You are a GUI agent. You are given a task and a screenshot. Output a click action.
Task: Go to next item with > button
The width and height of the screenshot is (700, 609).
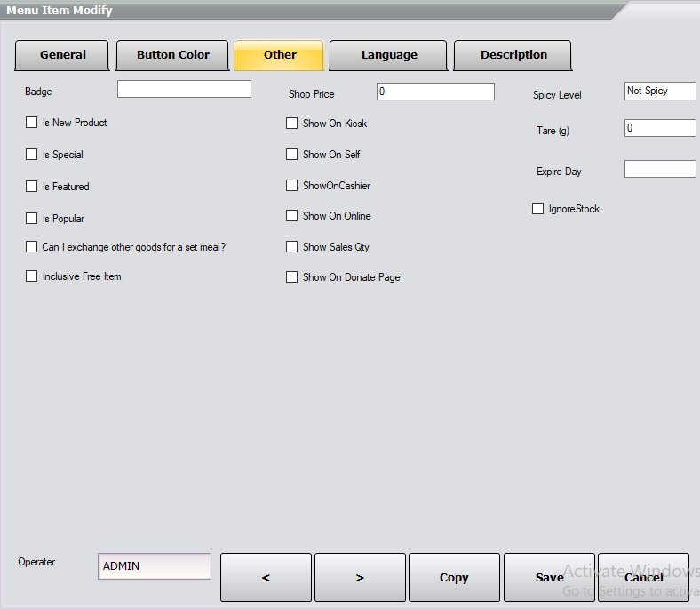361,577
